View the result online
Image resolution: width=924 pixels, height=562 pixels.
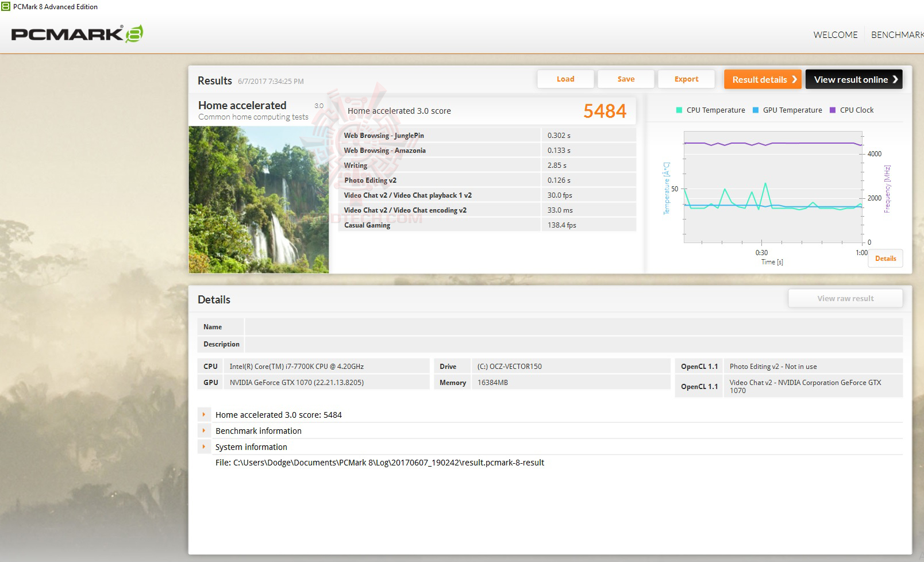click(854, 79)
